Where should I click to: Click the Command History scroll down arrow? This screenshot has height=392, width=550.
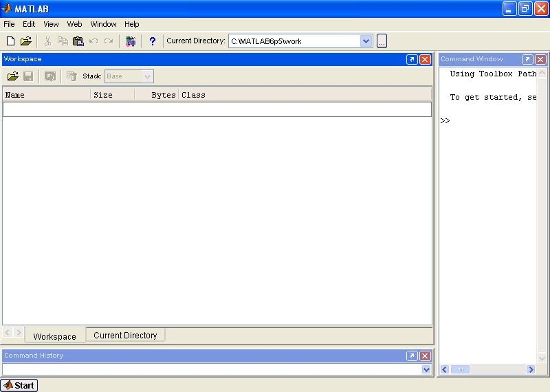[426, 369]
